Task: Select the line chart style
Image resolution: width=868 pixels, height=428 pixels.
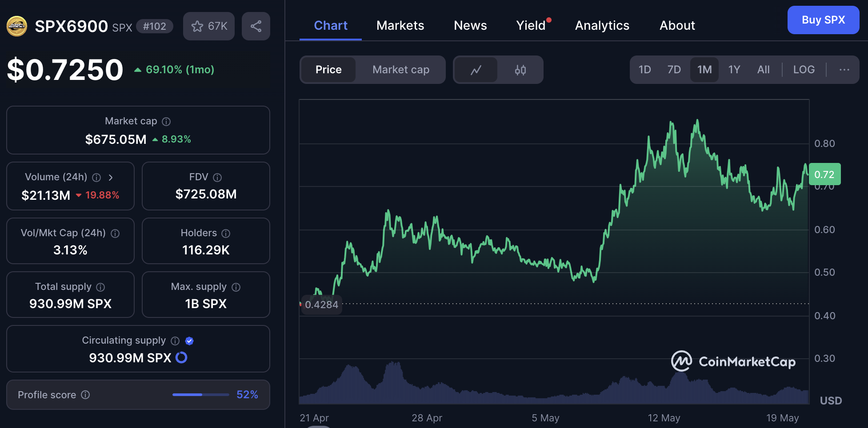Action: (x=476, y=70)
